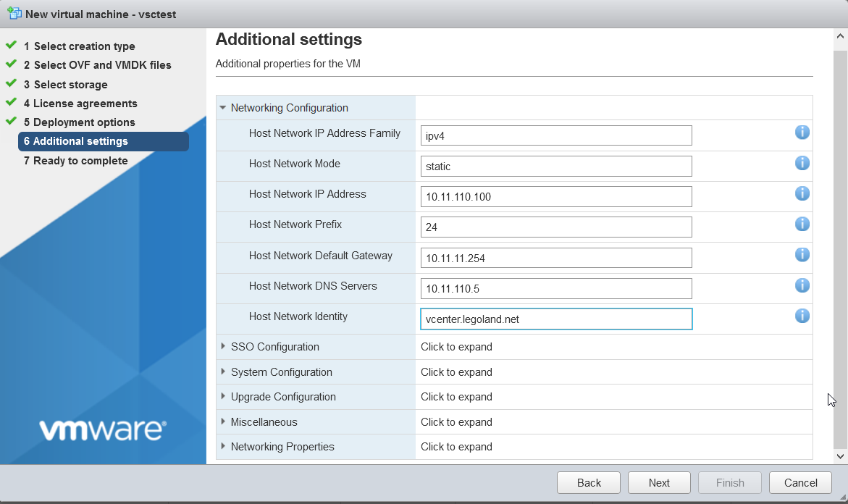Click the new virtual machine title icon

pos(14,14)
